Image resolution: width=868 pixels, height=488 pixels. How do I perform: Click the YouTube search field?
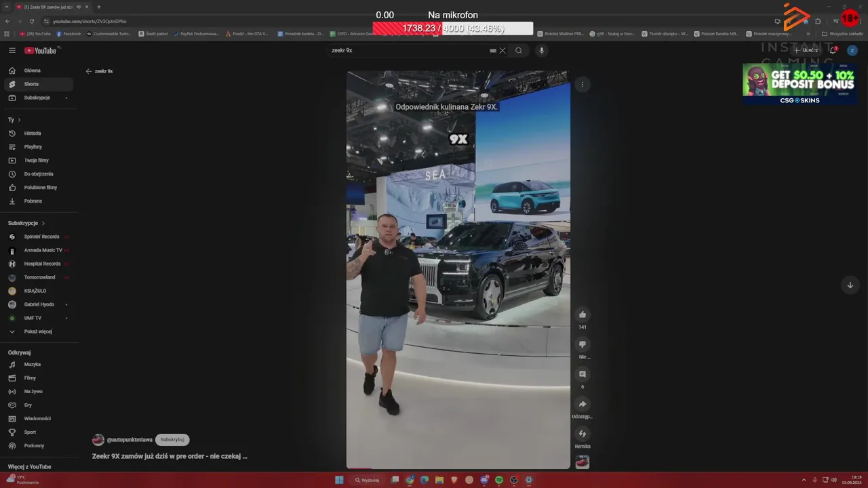pyautogui.click(x=408, y=50)
